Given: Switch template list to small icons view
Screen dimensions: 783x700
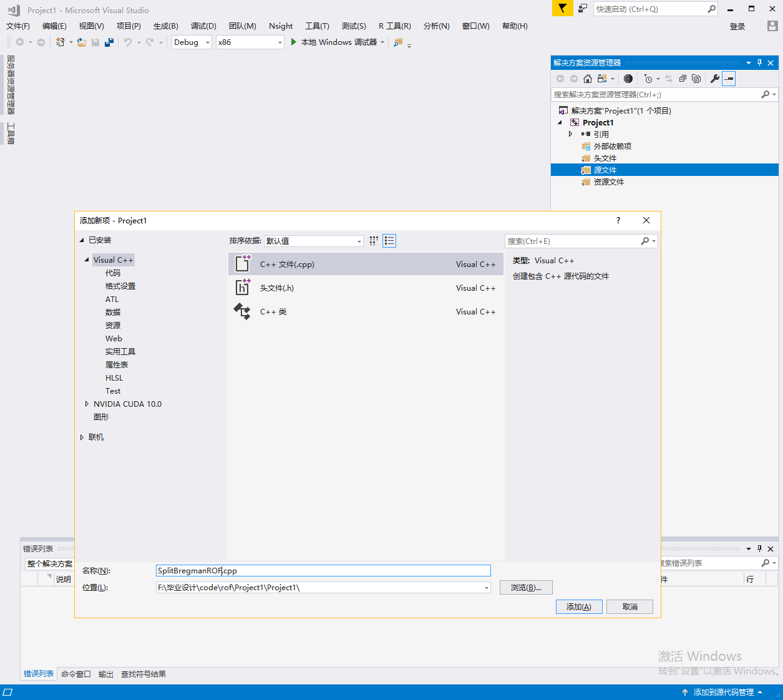Looking at the screenshot, I should 389,241.
